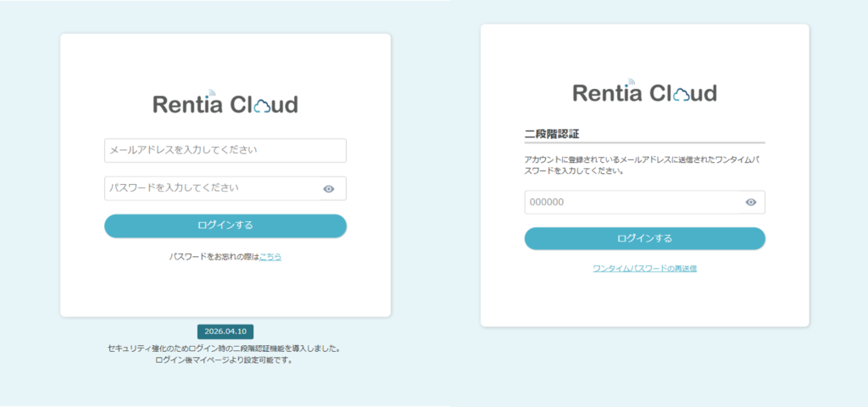Toggle password visibility eye icon in password field
The width and height of the screenshot is (868, 407).
click(x=329, y=189)
